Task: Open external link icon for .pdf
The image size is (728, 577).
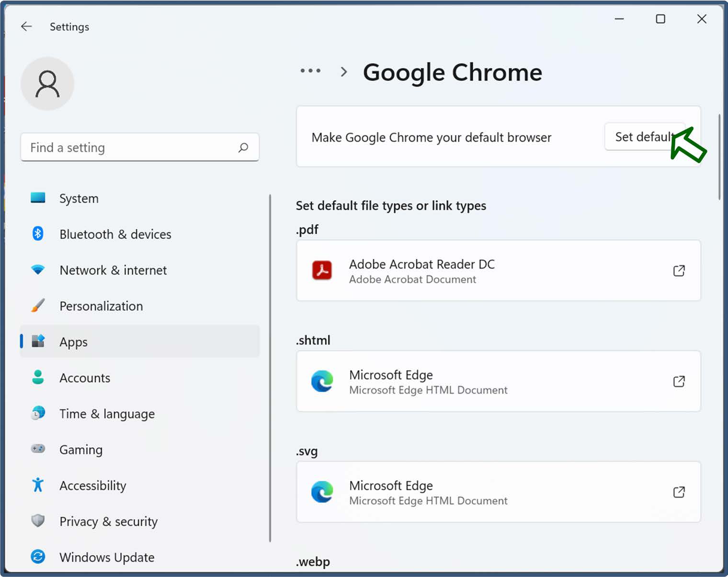Action: pyautogui.click(x=679, y=271)
